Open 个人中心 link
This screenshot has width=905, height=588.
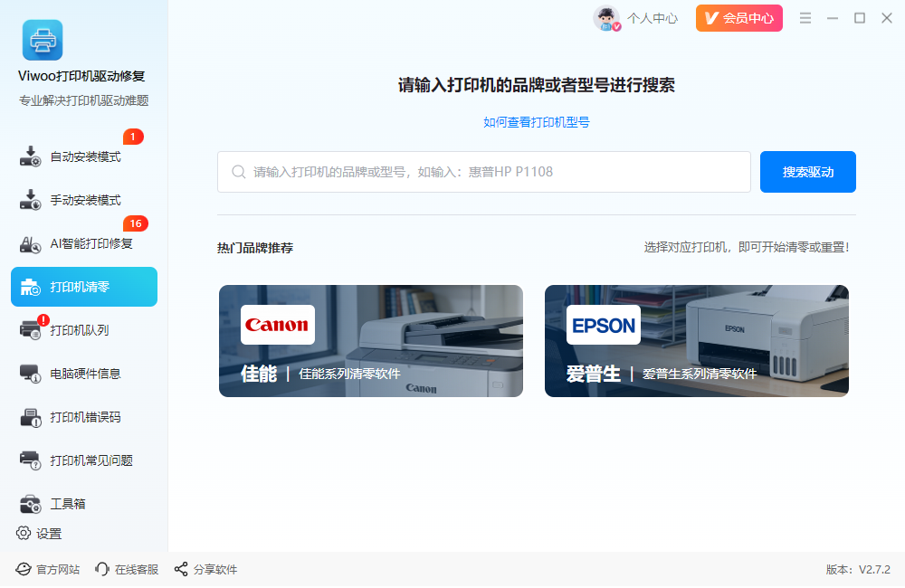653,18
